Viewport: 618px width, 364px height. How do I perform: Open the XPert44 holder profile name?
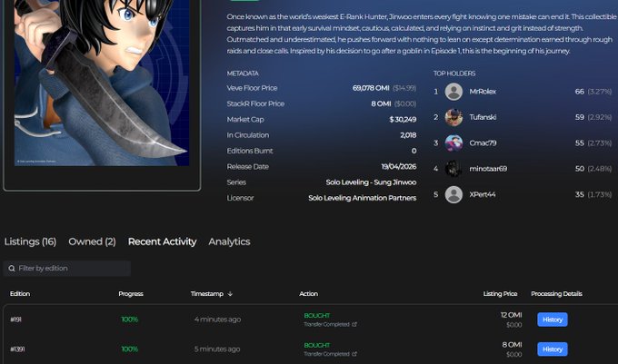pyautogui.click(x=483, y=194)
